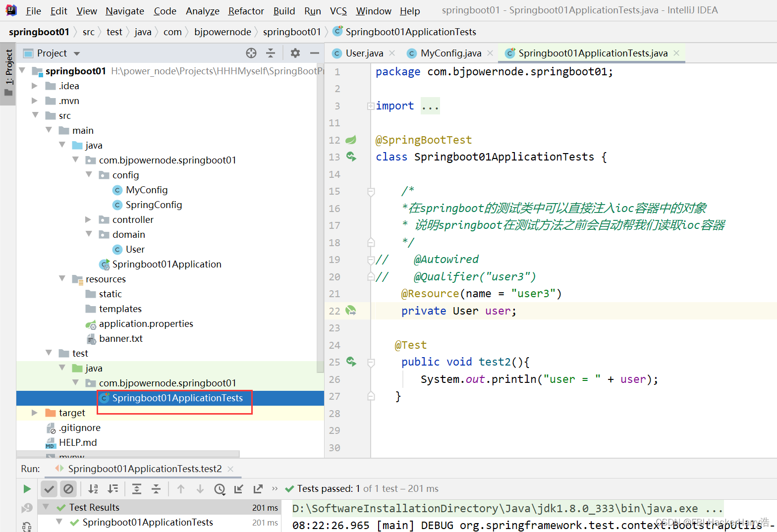
Task: Click the locate/scroll from source target icon
Action: [x=251, y=53]
